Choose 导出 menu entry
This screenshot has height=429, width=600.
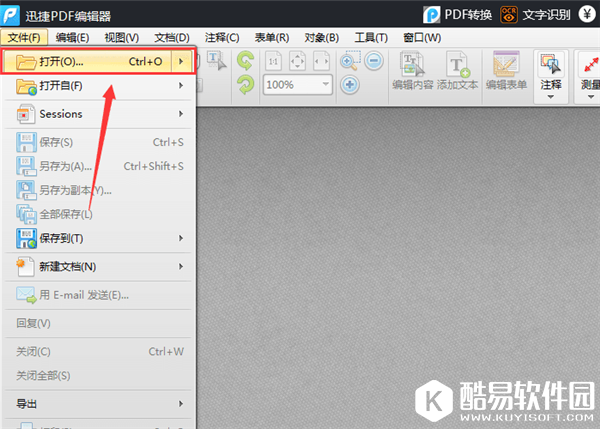(98, 404)
